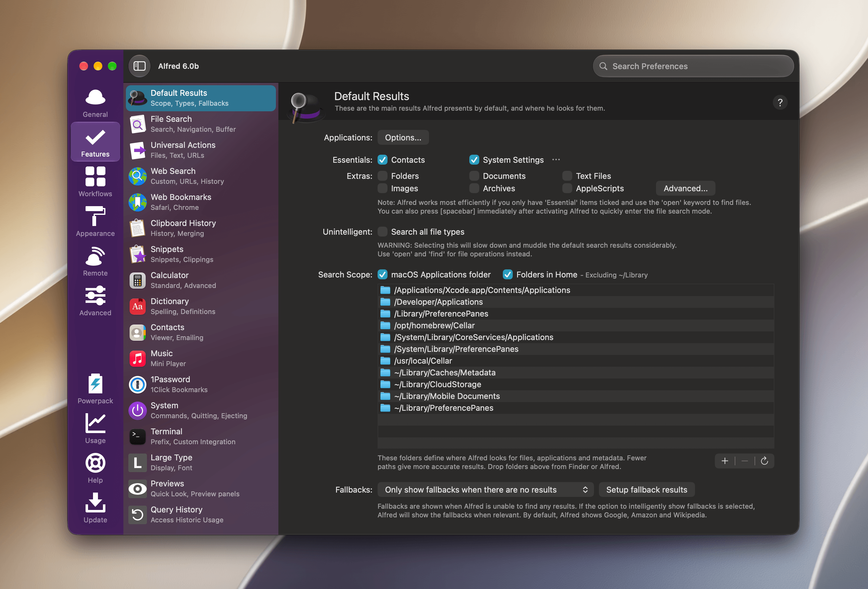Image resolution: width=868 pixels, height=589 pixels.
Task: Select /Developer/Applications folder row
Action: click(576, 302)
